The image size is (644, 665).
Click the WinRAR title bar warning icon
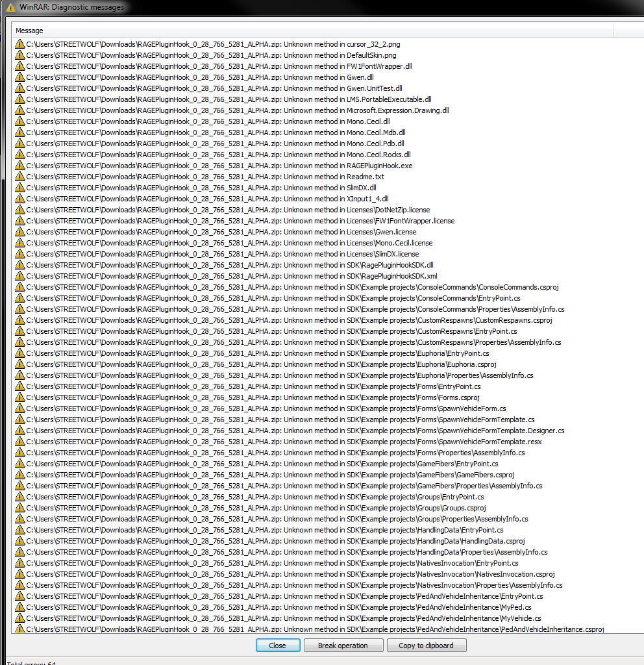click(x=11, y=7)
